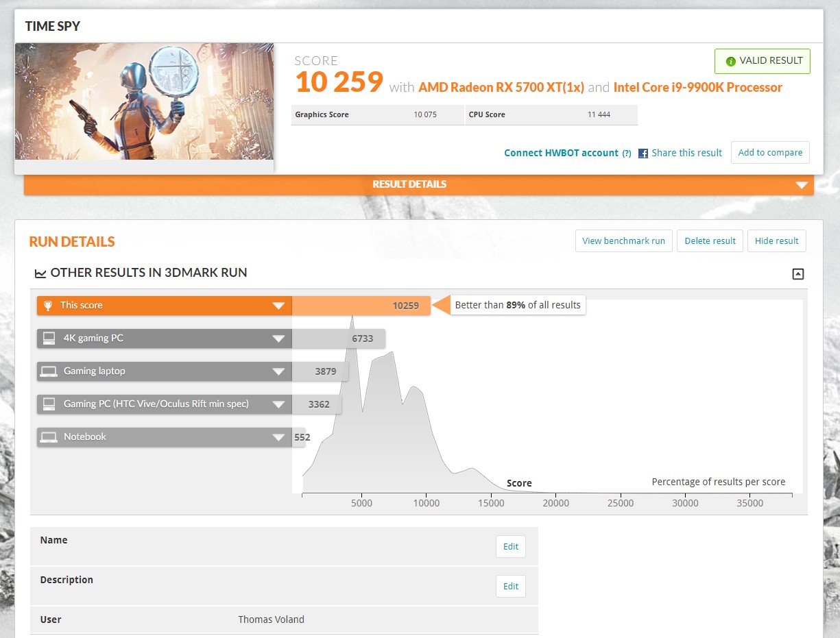Open the Notebook dropdown arrow
The height and width of the screenshot is (638, 840).
coord(278,437)
